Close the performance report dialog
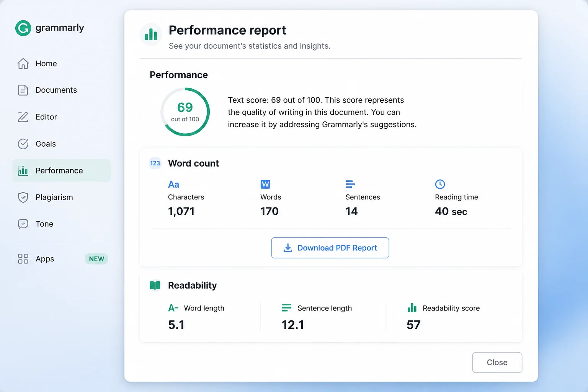This screenshot has height=392, width=588. [497, 363]
